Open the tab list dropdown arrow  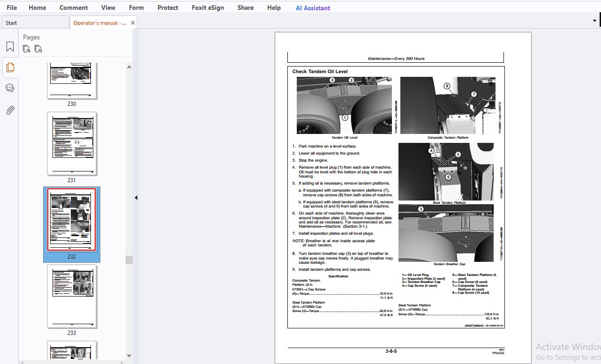595,21
